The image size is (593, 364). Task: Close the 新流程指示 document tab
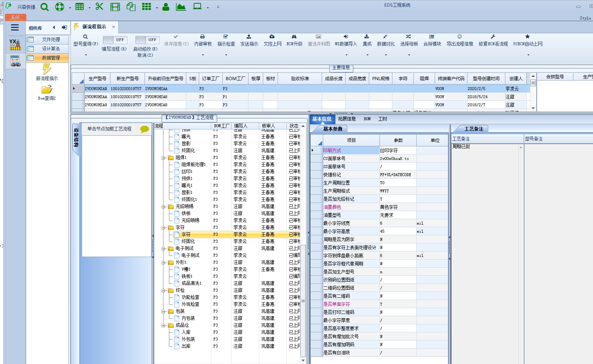113,27
